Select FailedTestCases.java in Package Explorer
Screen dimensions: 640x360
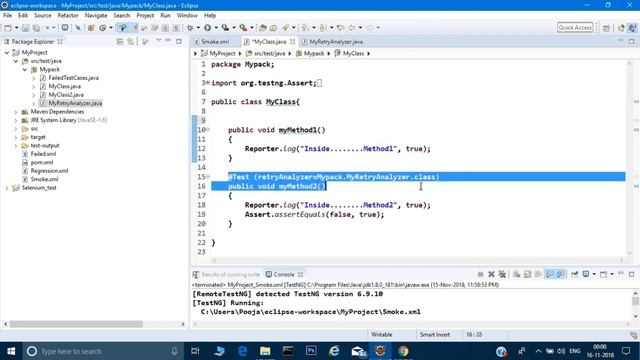point(73,78)
